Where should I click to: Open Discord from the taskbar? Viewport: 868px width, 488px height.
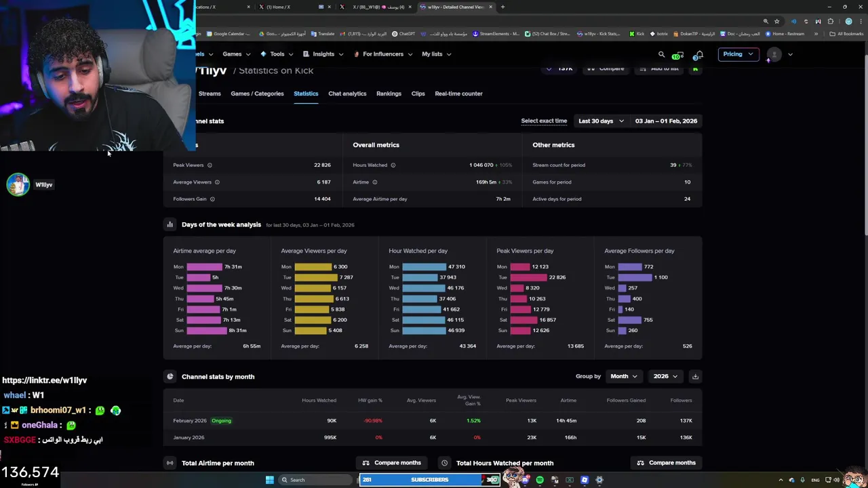click(525, 480)
